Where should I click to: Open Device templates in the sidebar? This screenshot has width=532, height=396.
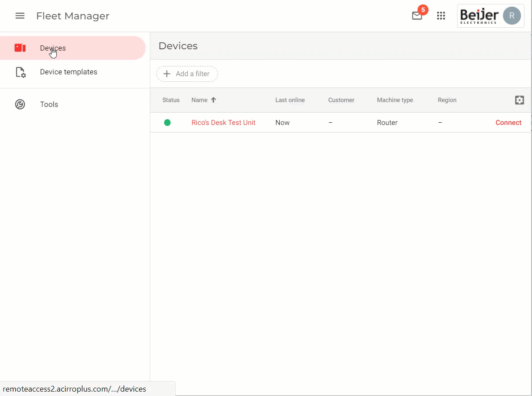pyautogui.click(x=73, y=72)
